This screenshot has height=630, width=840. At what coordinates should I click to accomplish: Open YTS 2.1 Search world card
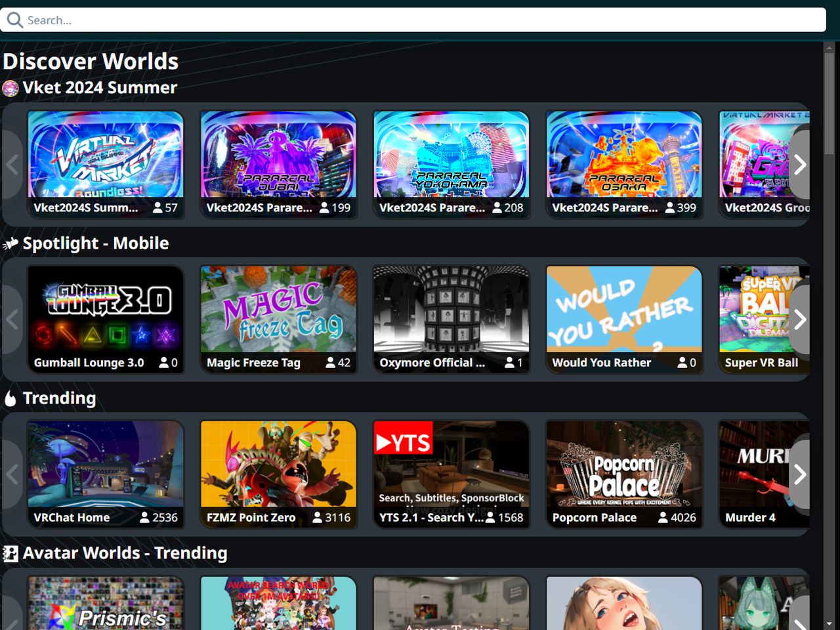point(451,474)
